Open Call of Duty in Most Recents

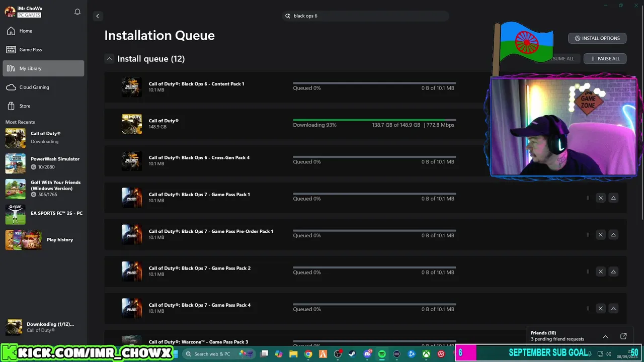tap(43, 138)
